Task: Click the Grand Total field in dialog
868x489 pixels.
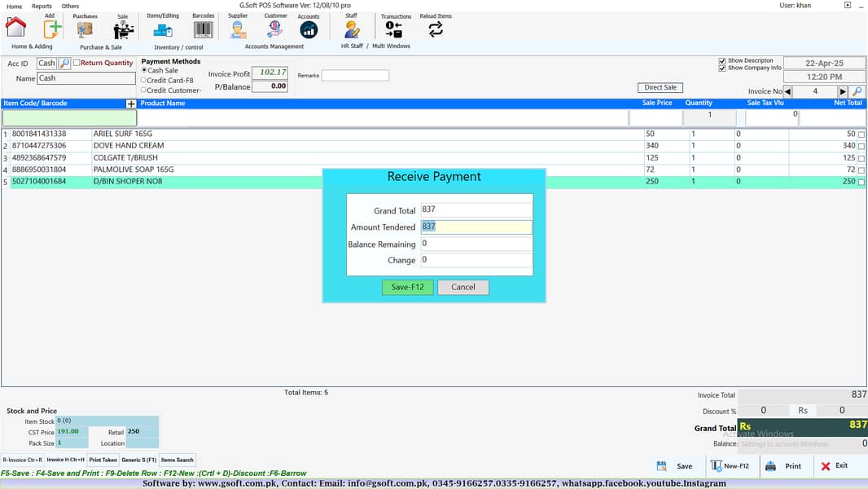Action: pos(476,209)
